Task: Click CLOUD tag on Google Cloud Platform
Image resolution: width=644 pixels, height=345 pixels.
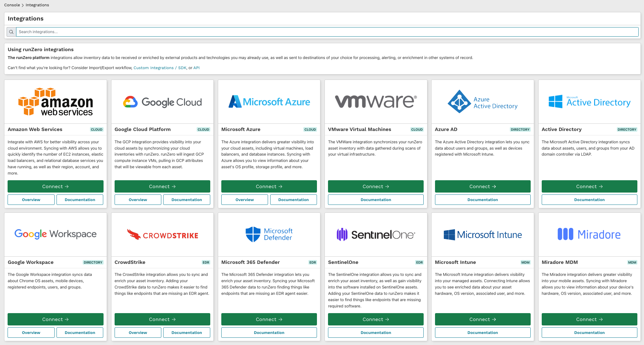Action: click(203, 130)
